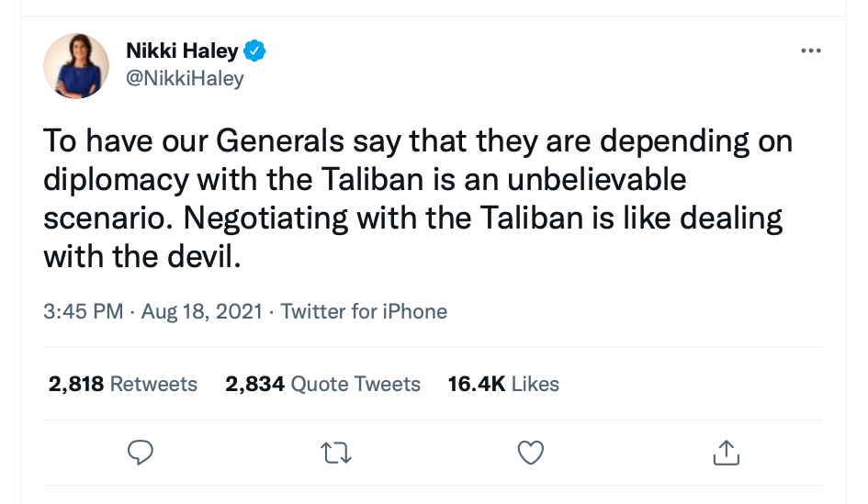Open the three-dot more options menu
The image size is (868, 504).
coord(810,50)
